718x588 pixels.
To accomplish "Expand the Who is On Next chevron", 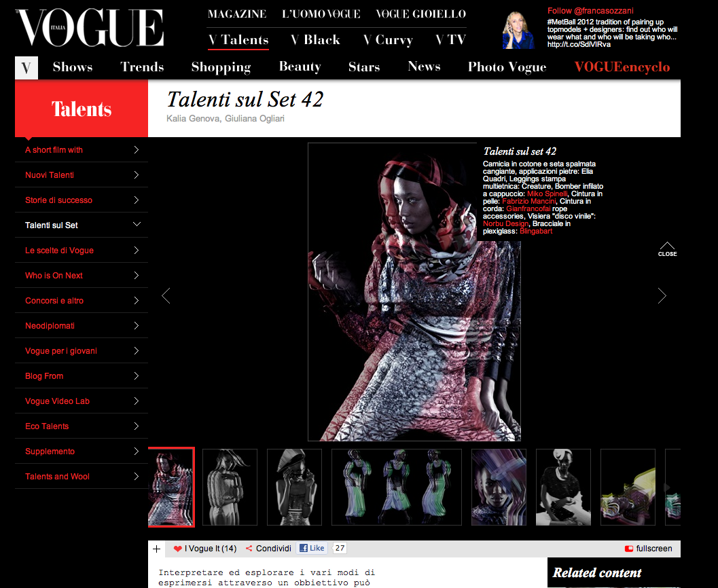I will click(x=136, y=276).
